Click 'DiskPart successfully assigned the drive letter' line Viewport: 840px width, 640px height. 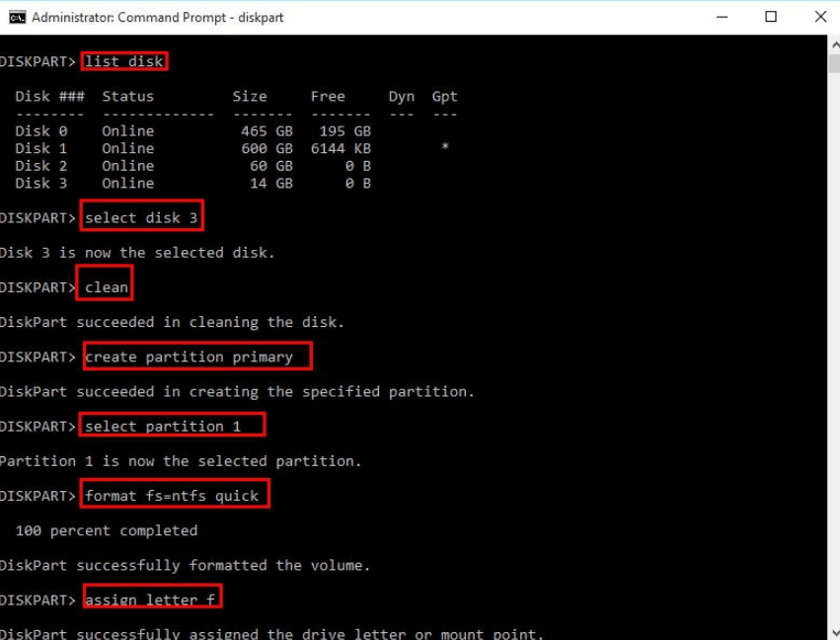(x=271, y=633)
